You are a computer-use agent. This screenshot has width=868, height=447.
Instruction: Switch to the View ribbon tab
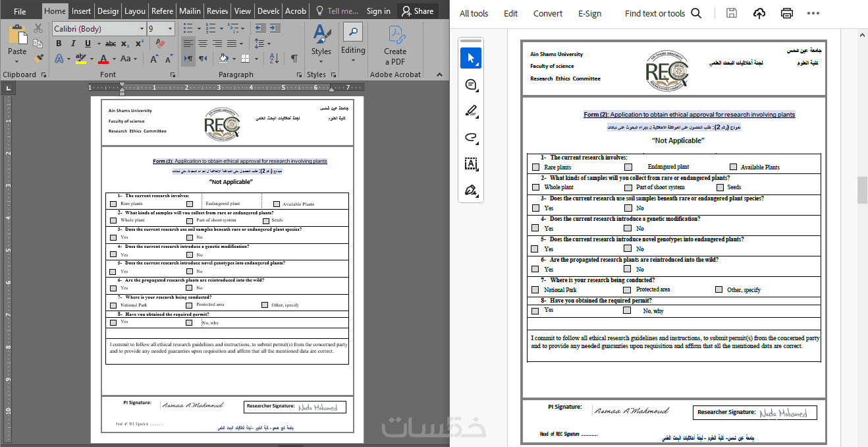click(x=242, y=11)
